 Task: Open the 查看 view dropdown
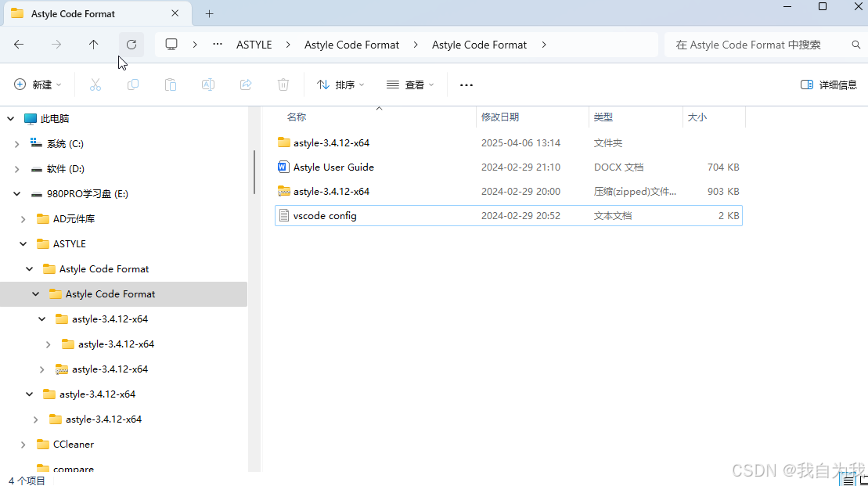pyautogui.click(x=410, y=85)
